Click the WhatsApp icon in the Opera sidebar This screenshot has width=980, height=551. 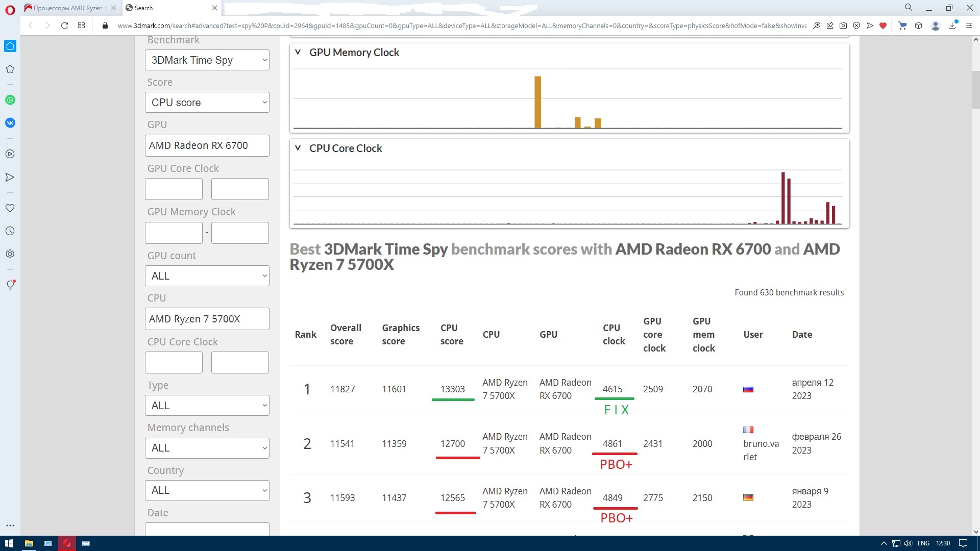coord(10,100)
